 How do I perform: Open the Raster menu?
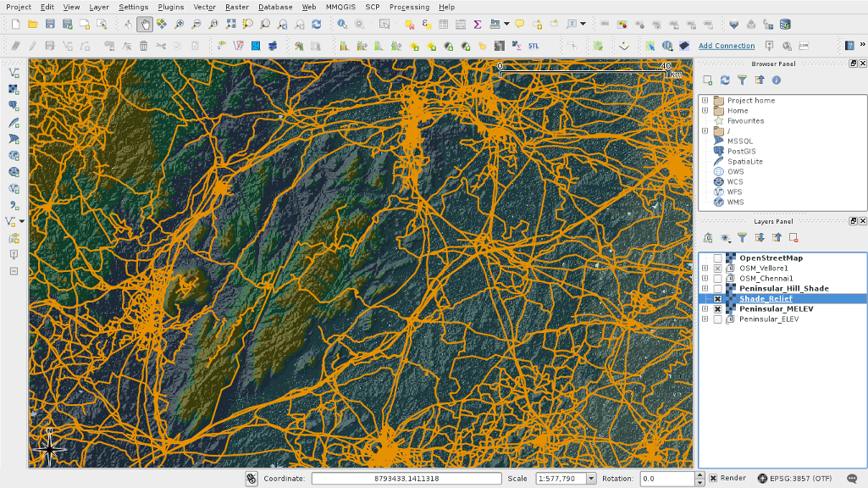pos(236,7)
